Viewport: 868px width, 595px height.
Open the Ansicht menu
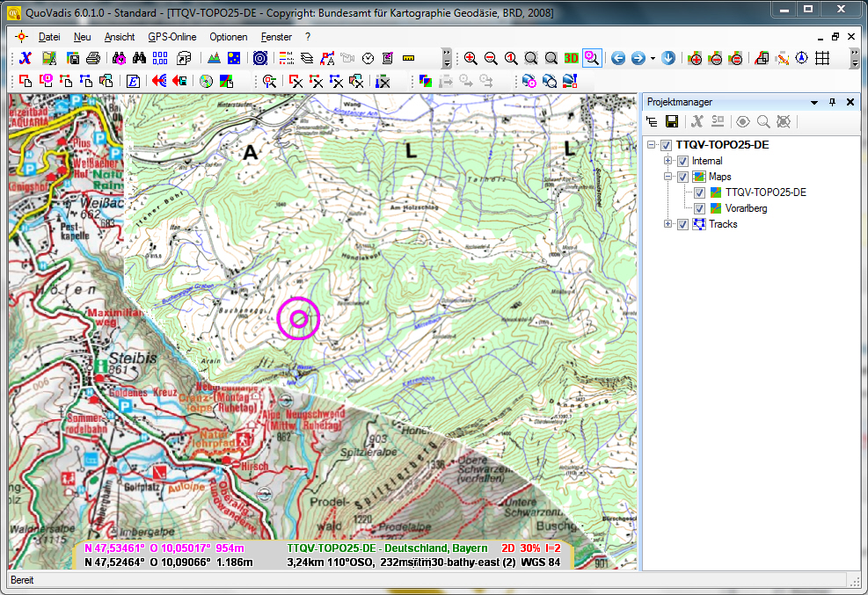(120, 37)
